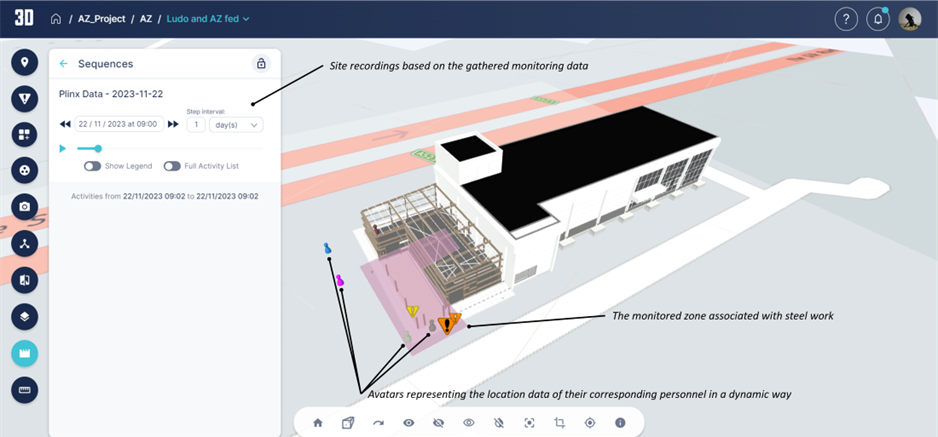Open the info icon in bottom toolbar

coord(620,423)
